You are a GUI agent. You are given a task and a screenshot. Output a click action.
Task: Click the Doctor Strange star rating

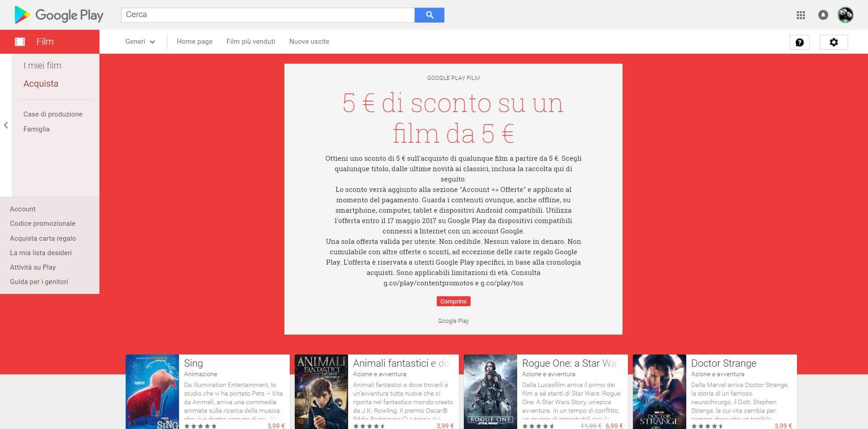point(708,426)
